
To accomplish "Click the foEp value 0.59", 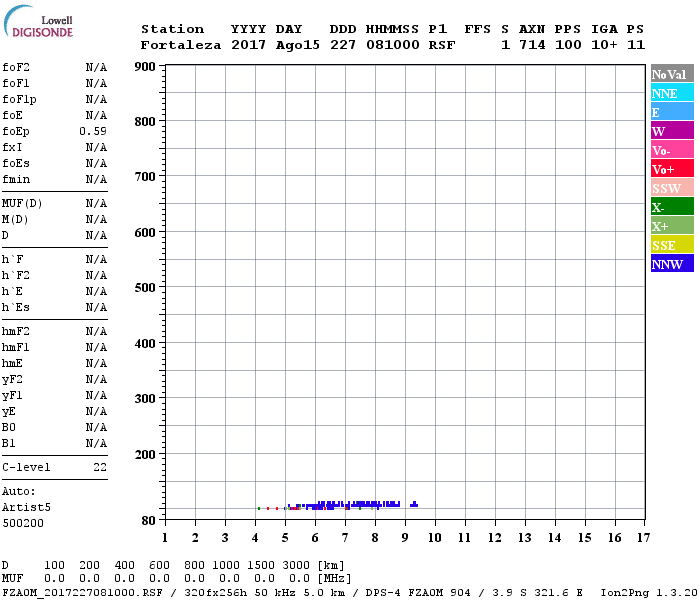I will 93,131.
